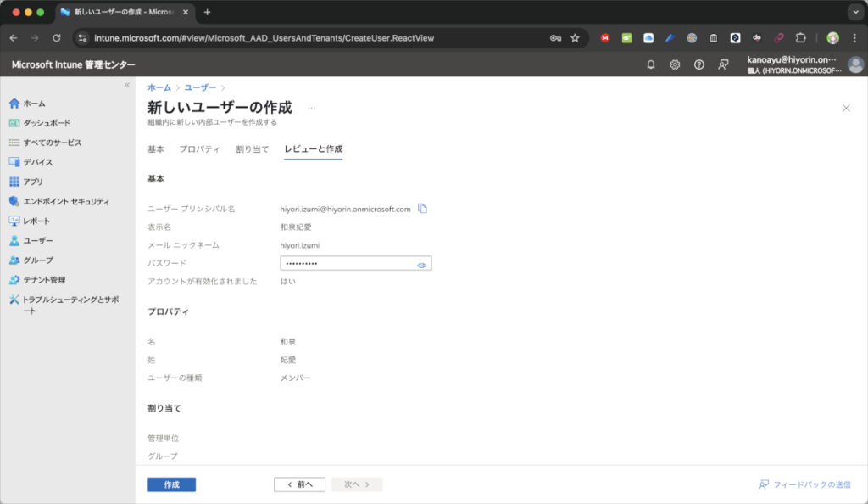This screenshot has width=868, height=504.
Task: Select hiyori.izumi@hiyorin.onmicrosoft.com text
Action: click(346, 210)
